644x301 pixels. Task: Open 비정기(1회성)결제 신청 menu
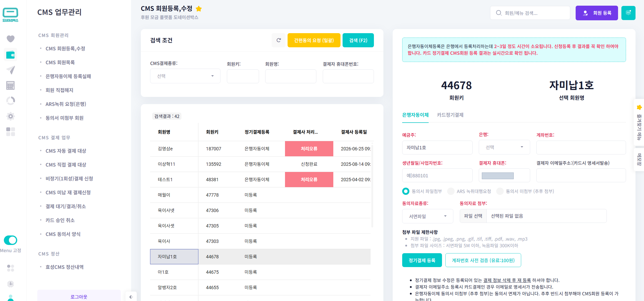[x=69, y=179]
